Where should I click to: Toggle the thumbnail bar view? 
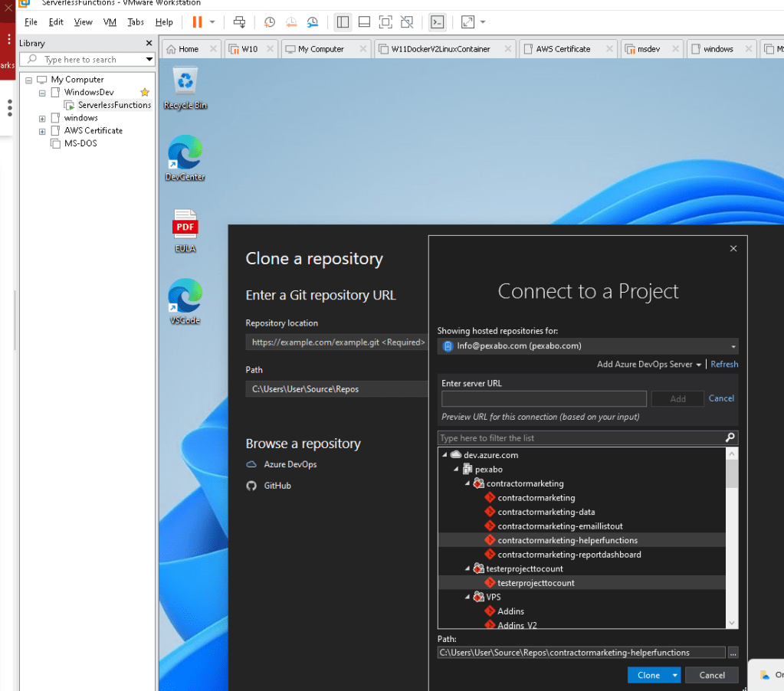click(365, 22)
